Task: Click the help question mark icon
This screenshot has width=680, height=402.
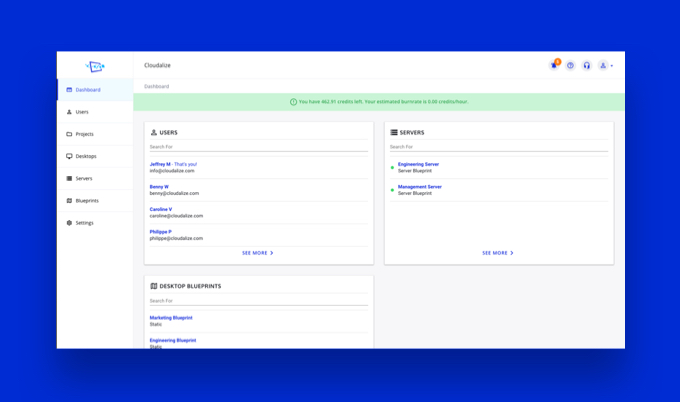Action: [x=570, y=65]
